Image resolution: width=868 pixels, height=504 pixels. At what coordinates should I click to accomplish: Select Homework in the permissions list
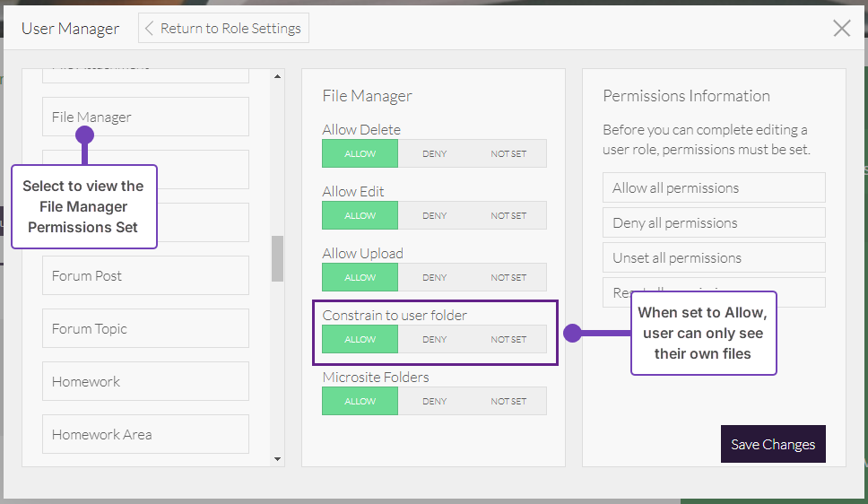point(145,381)
